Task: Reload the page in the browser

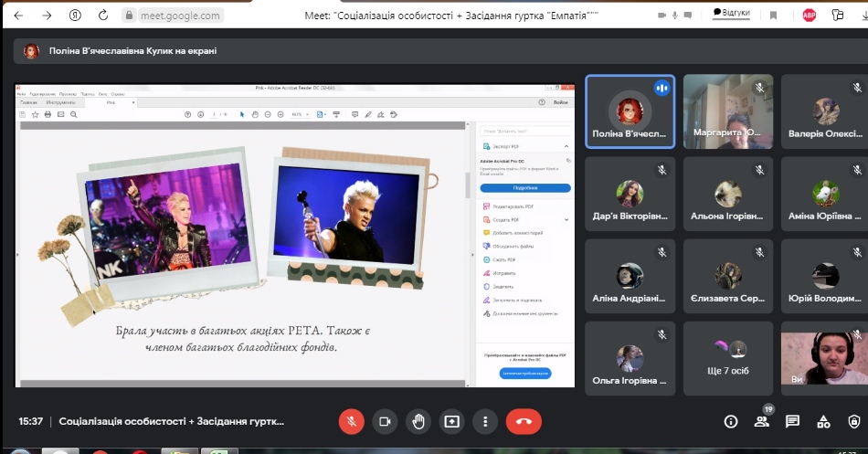Action: pos(103,16)
